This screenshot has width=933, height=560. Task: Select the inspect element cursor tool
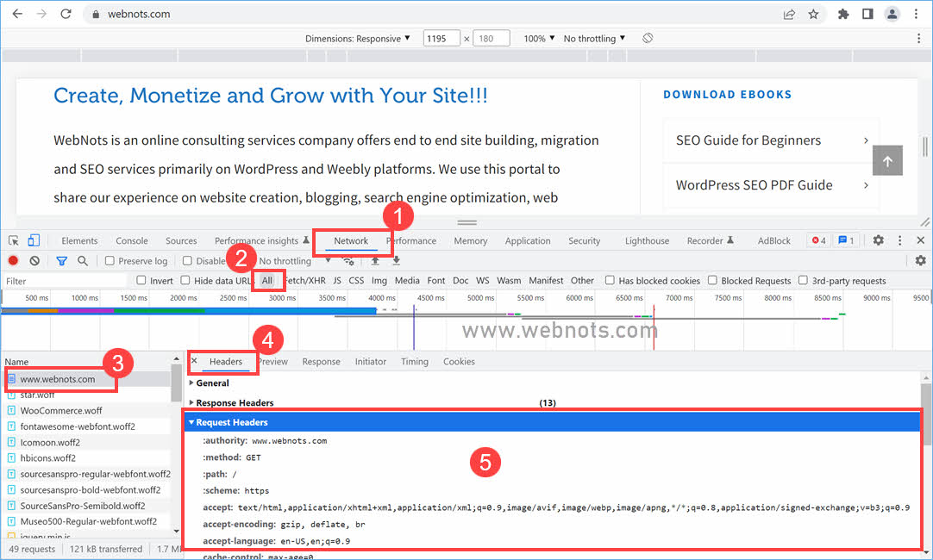point(14,240)
